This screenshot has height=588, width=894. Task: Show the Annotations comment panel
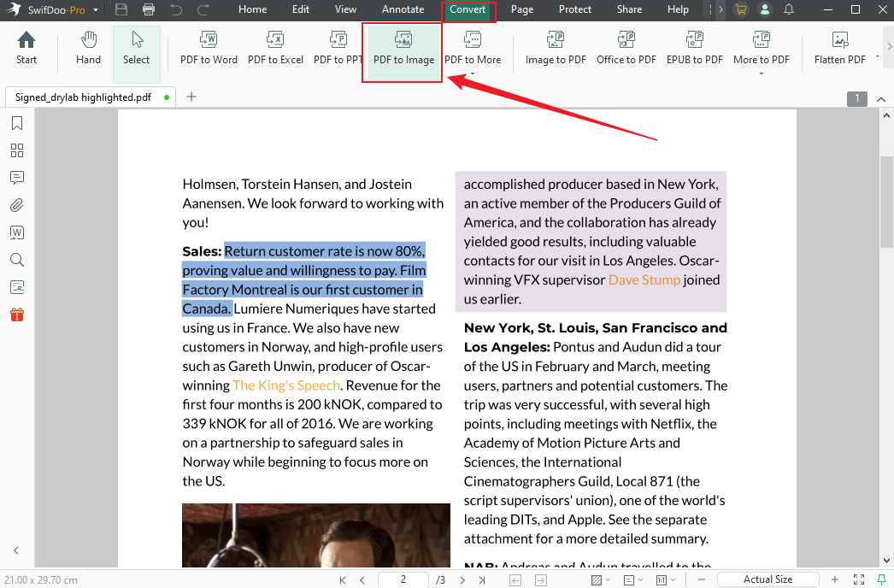pyautogui.click(x=16, y=177)
